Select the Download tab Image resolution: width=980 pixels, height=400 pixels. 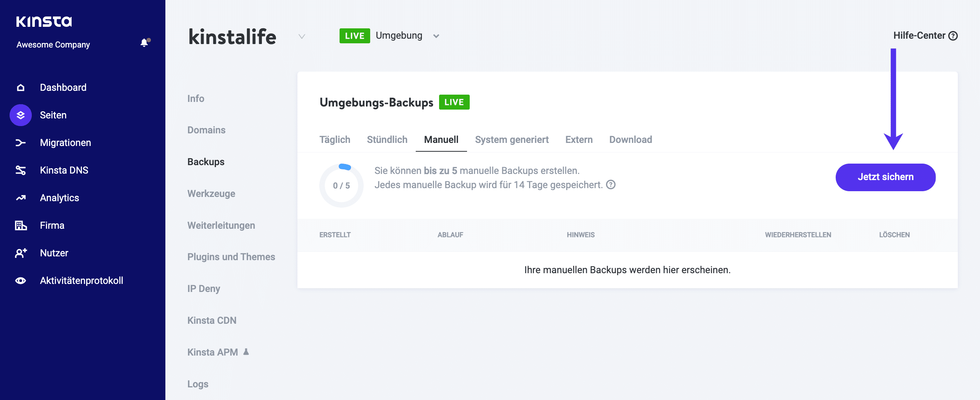point(630,139)
